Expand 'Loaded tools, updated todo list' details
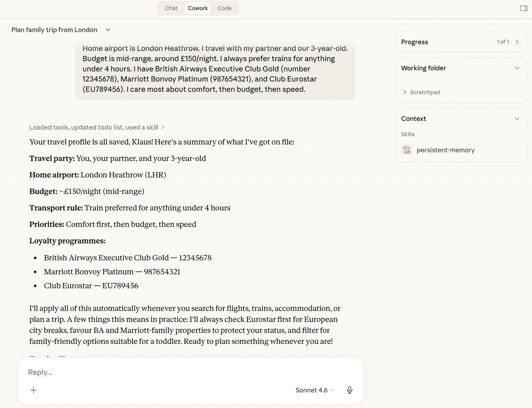The height and width of the screenshot is (408, 532). point(97,127)
